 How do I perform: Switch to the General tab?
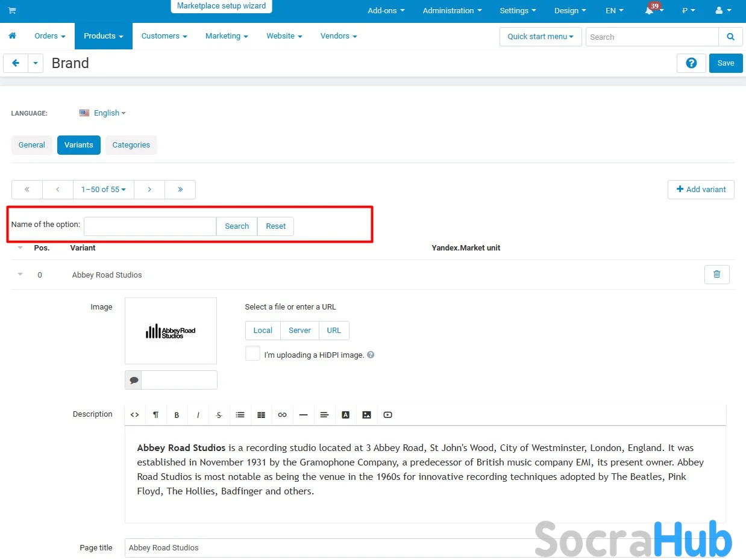coord(32,145)
